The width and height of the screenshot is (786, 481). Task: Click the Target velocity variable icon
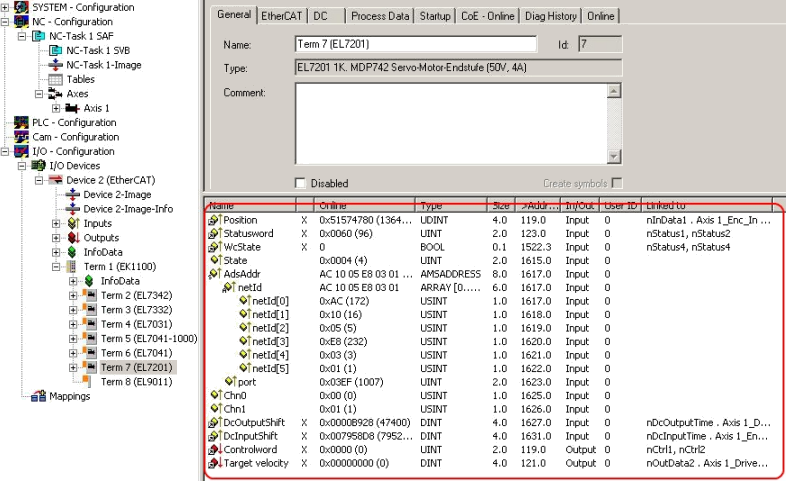[215, 463]
